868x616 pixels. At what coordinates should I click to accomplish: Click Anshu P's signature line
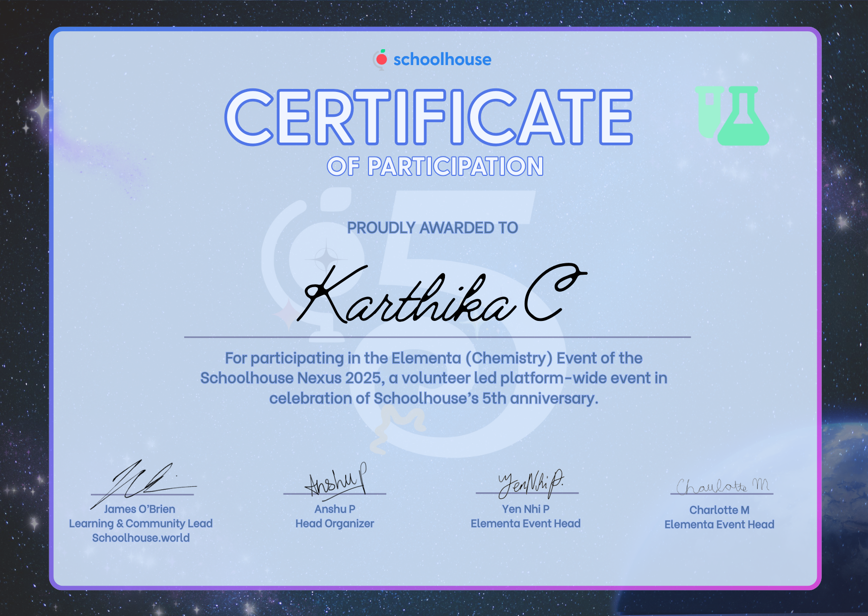click(335, 494)
